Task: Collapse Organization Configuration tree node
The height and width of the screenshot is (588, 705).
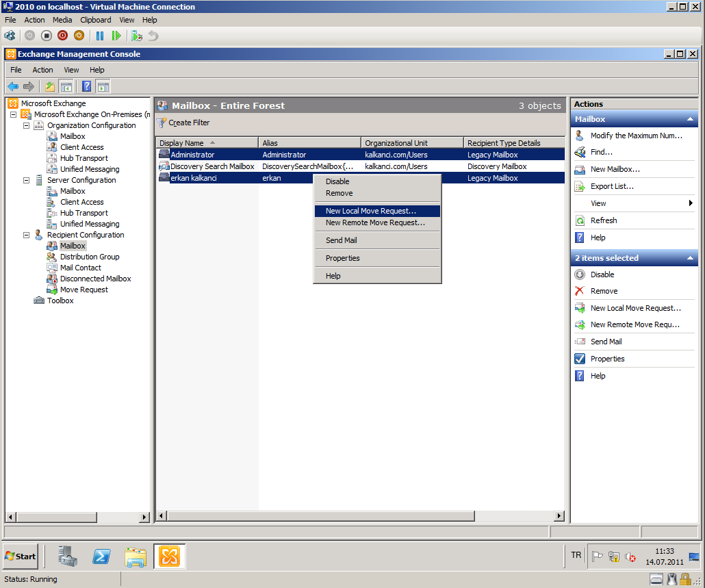Action: (x=27, y=125)
